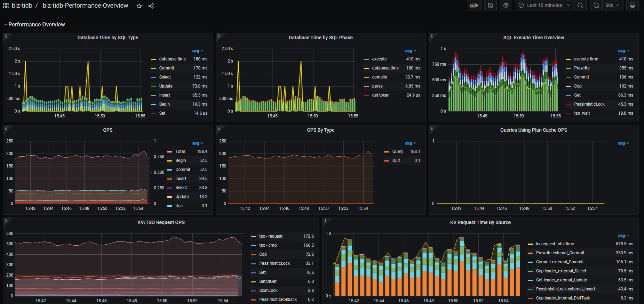Share the dashboard via share icon

click(x=151, y=6)
